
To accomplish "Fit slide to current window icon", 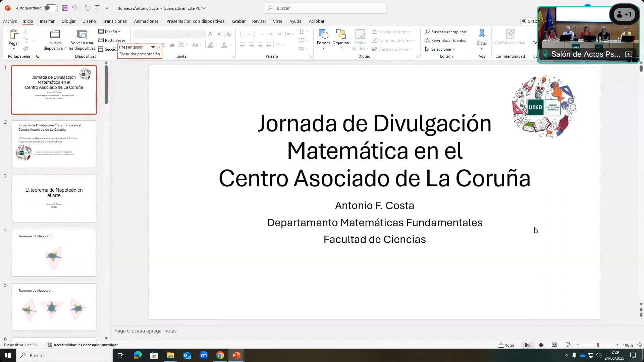I will [x=640, y=345].
